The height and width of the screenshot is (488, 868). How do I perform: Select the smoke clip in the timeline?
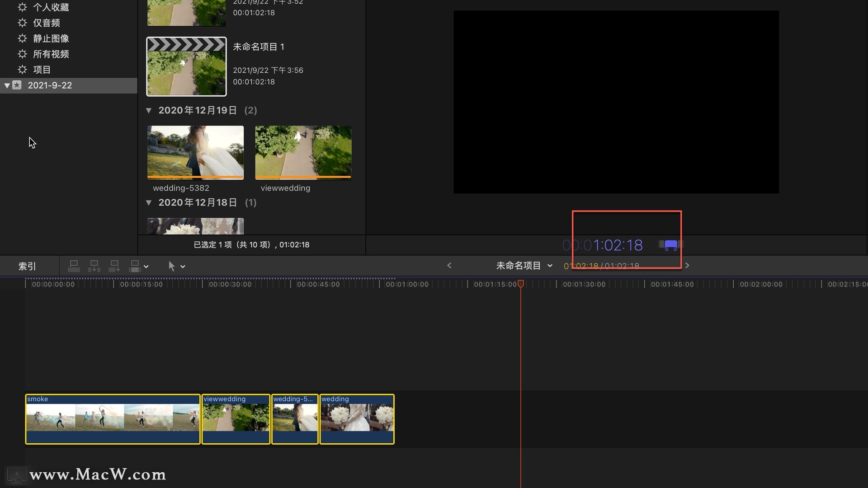pyautogui.click(x=113, y=419)
